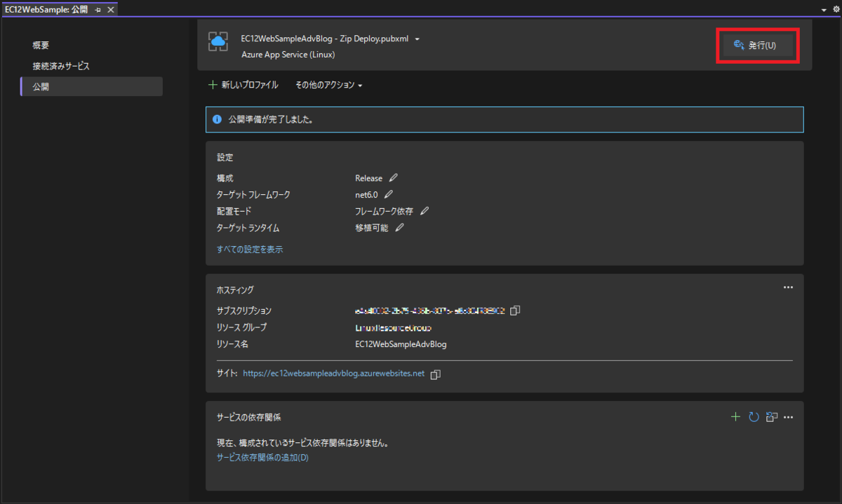Viewport: 842px width, 504px height.
Task: Click the 公開準備が完了しました message
Action: [x=270, y=119]
